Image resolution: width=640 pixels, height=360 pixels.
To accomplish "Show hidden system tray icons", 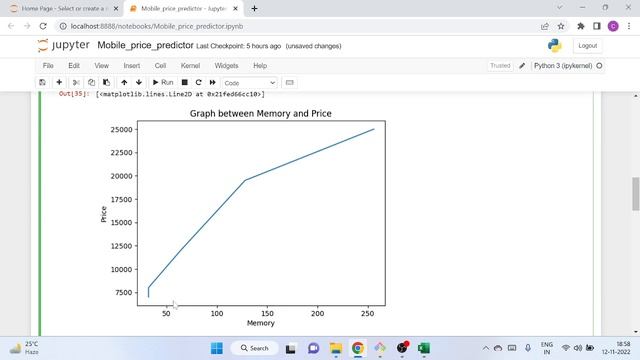I will click(x=485, y=348).
